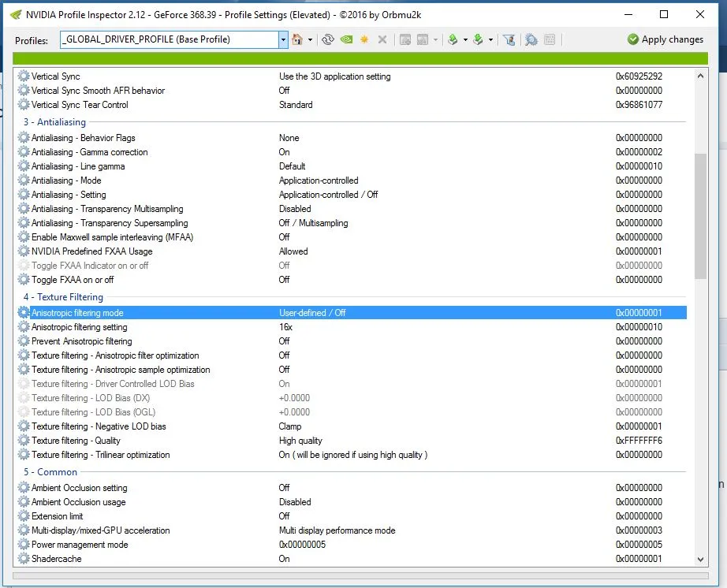The height and width of the screenshot is (588, 727).
Task: Select Antialiasing - Transparency Supersampling row
Action: coord(352,223)
